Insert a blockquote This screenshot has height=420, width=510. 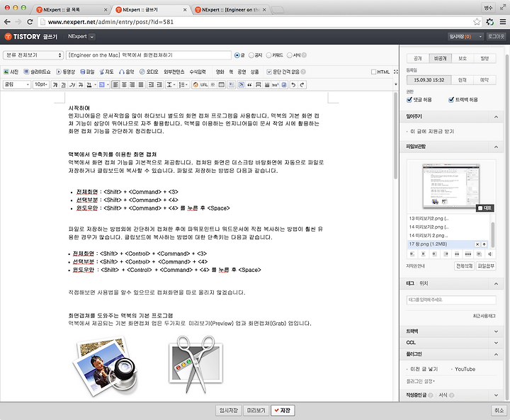[250, 85]
